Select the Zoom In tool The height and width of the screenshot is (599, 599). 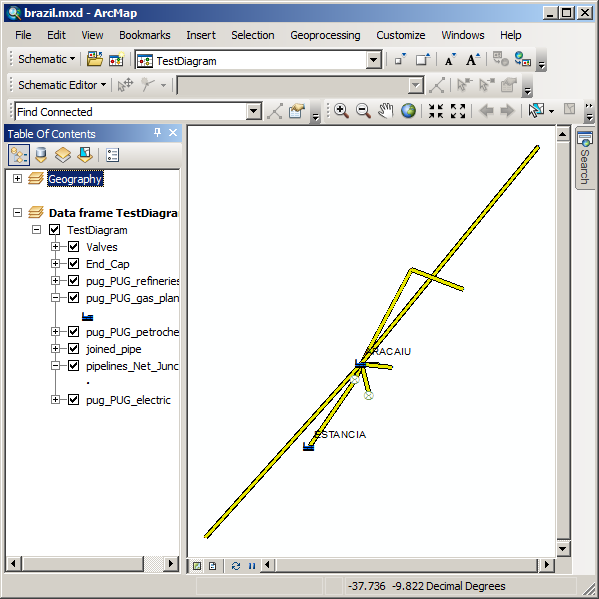tap(341, 111)
